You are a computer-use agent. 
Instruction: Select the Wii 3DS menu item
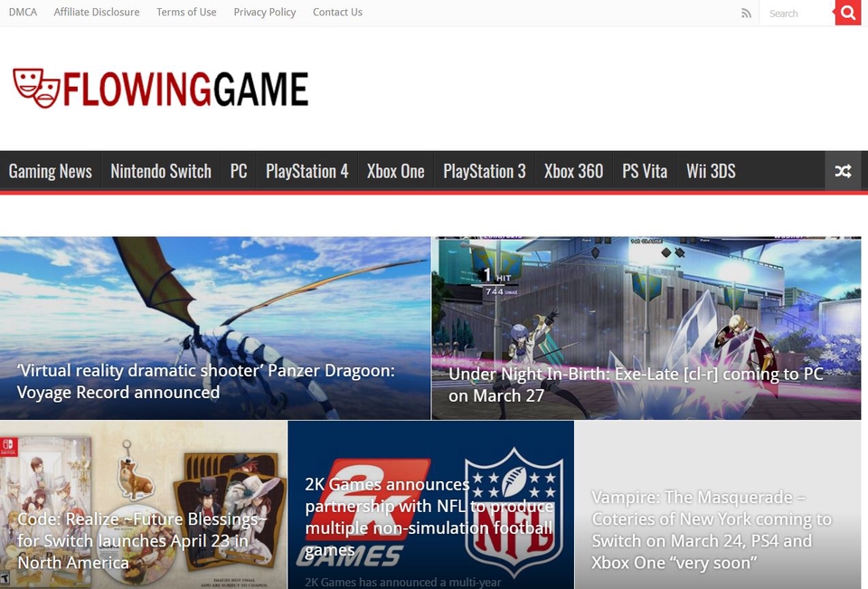(711, 171)
